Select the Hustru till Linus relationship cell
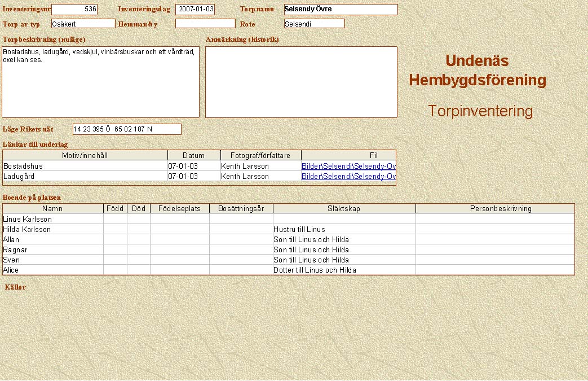Image resolution: width=588 pixels, height=381 pixels. pos(344,229)
